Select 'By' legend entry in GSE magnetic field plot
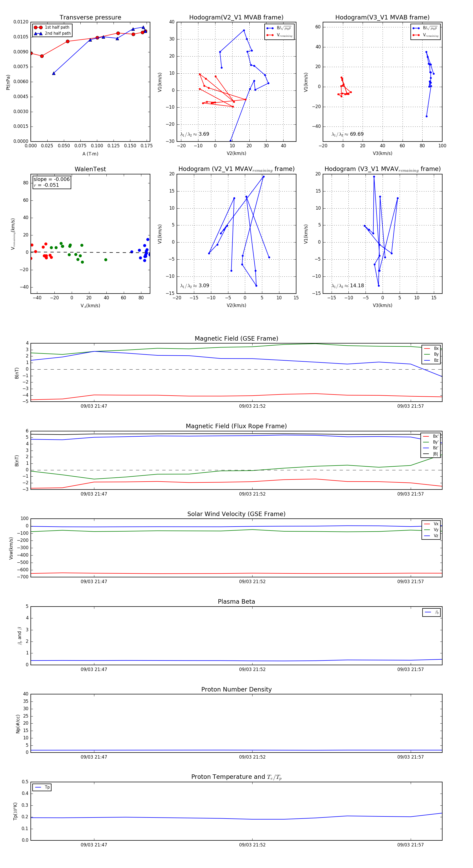 [431, 354]
